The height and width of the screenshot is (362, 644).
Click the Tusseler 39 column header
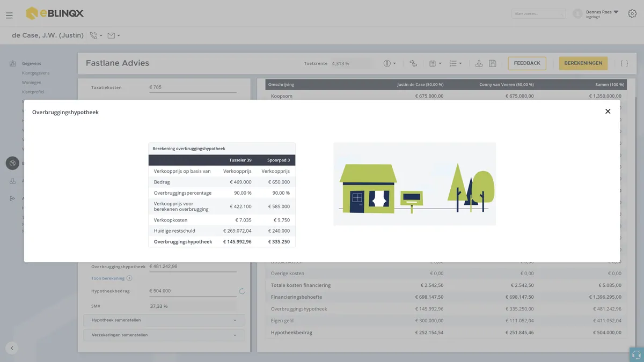tap(240, 160)
